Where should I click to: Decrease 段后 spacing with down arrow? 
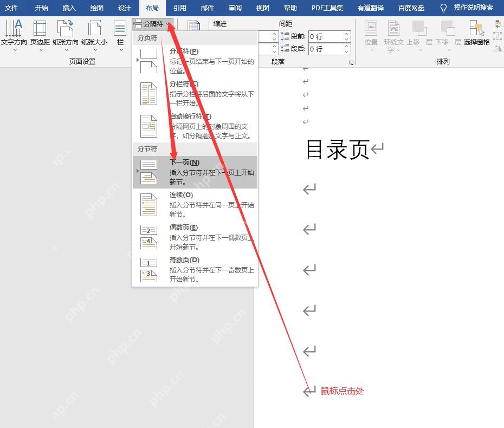tap(346, 51)
